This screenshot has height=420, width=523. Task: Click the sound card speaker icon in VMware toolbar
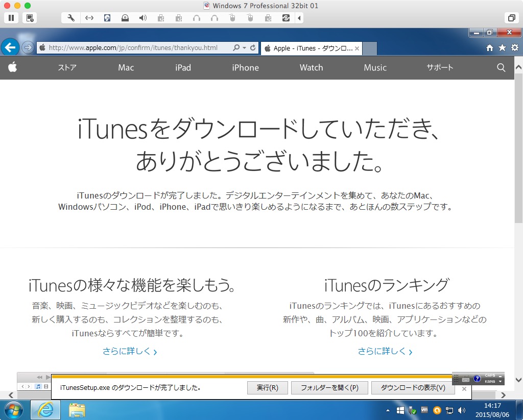143,18
